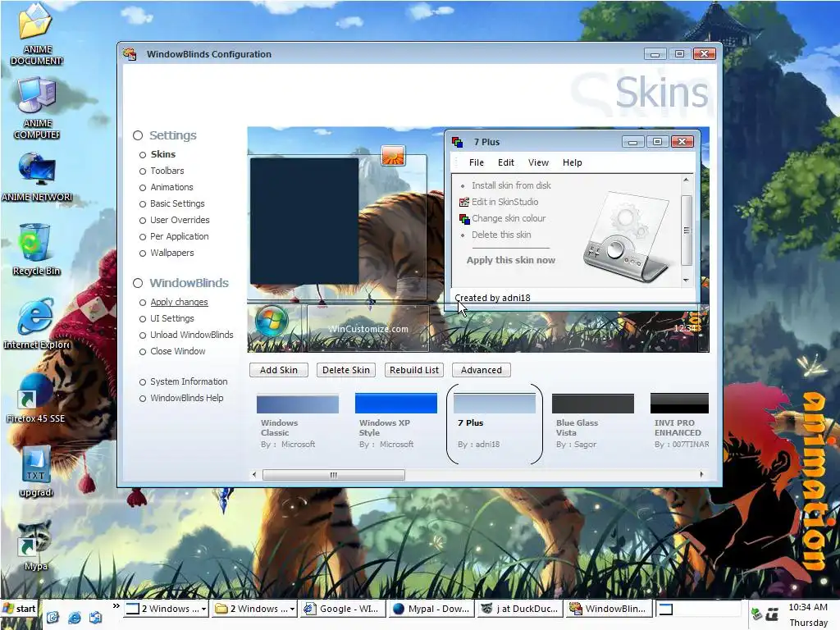
Task: Click the WindowBlinds title bar app icon
Action: tap(129, 54)
